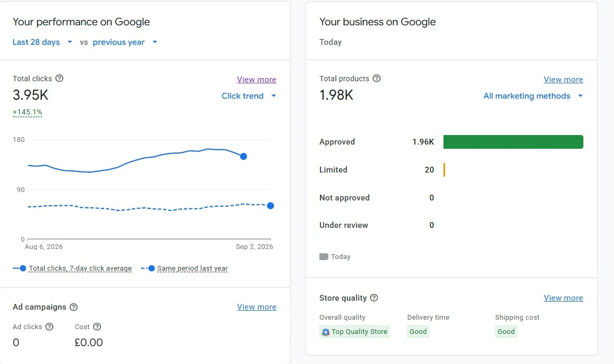Open the Ad clicks help icon
This screenshot has width=614, height=364.
coord(49,327)
